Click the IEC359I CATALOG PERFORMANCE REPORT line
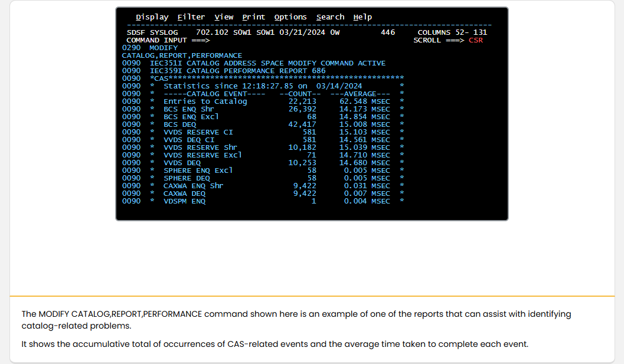The image size is (624, 364). coord(224,71)
